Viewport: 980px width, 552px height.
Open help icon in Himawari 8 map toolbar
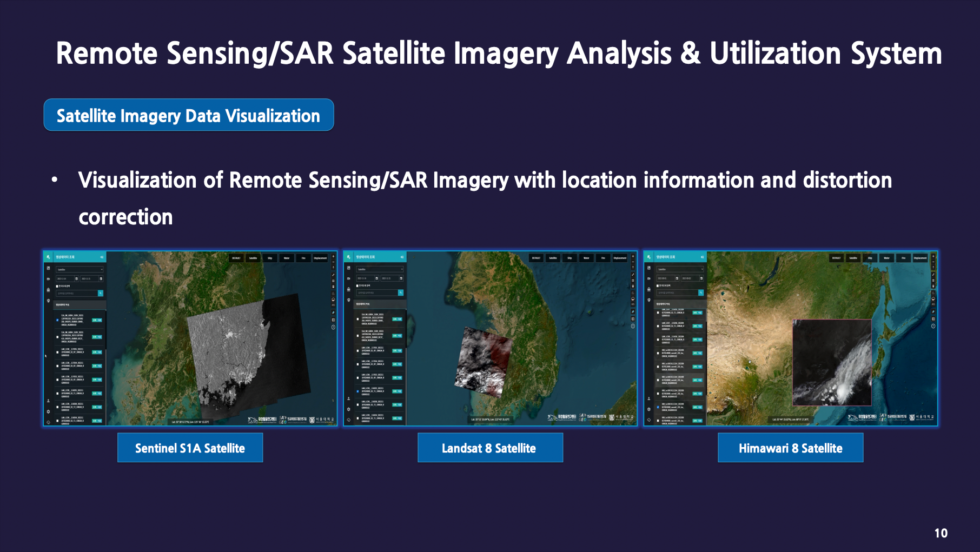[x=933, y=326]
